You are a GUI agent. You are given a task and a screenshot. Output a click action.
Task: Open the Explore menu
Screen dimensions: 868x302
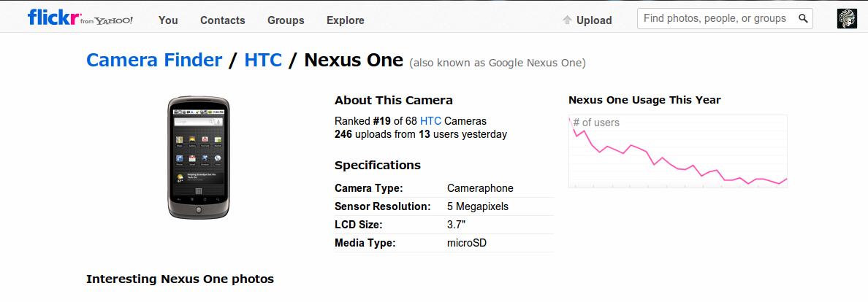coord(346,20)
